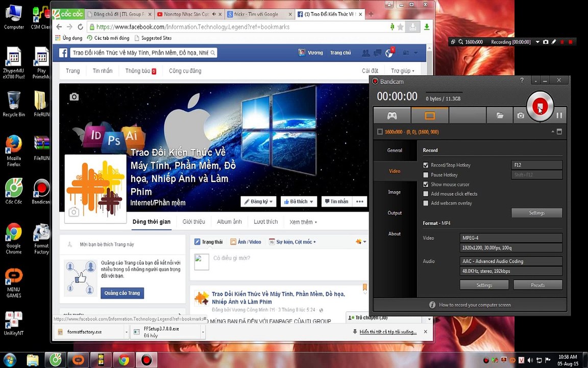Open the Giới thiệu page tab

point(193,222)
